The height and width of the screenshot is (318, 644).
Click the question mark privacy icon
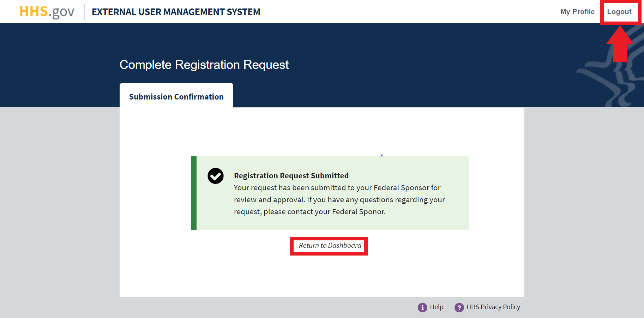tap(459, 307)
